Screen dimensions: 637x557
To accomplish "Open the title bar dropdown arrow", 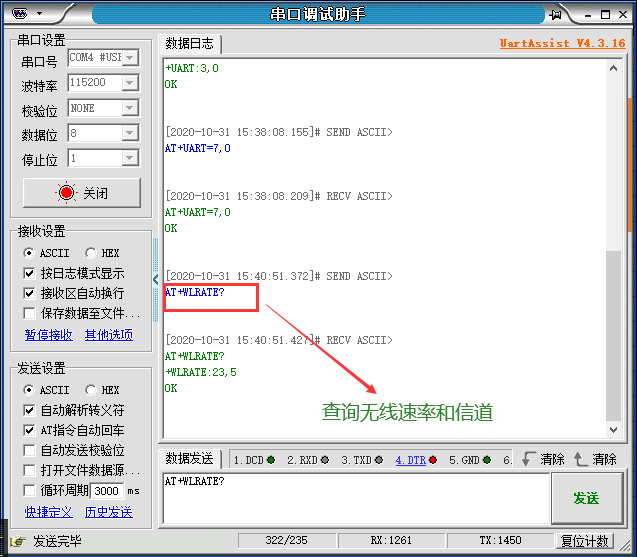I will click(x=39, y=13).
